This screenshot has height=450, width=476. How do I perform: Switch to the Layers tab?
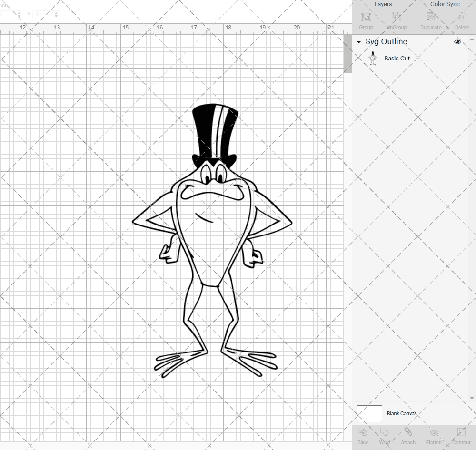383,4
